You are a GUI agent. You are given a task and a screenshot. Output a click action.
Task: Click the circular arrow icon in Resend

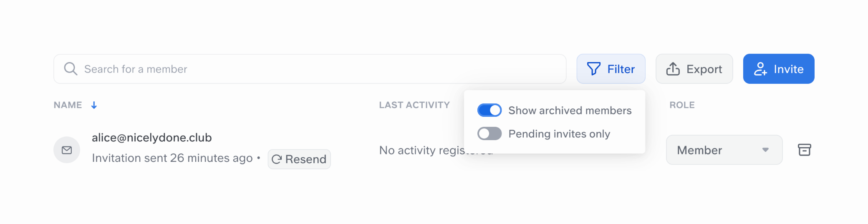tap(276, 159)
